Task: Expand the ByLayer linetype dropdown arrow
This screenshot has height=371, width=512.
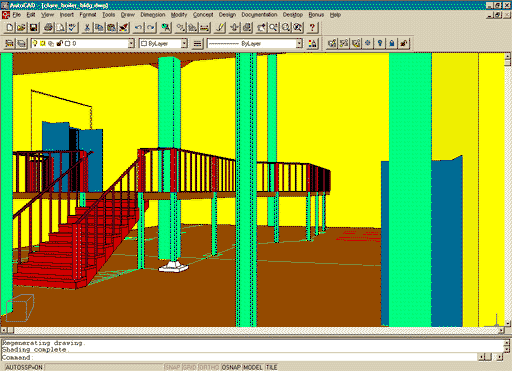Action: tap(299, 43)
